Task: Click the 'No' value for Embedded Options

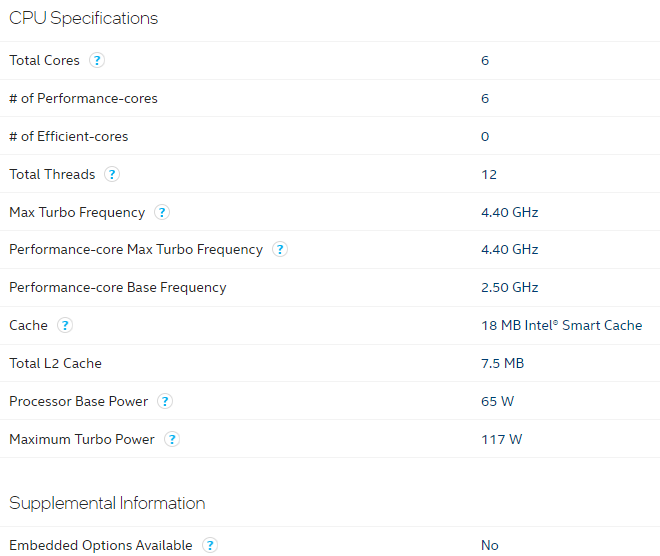Action: 489,545
